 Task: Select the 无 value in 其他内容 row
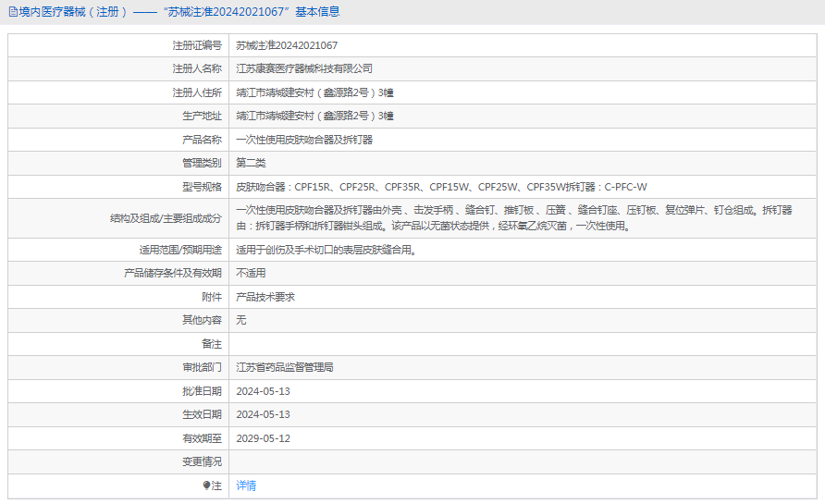point(241,320)
